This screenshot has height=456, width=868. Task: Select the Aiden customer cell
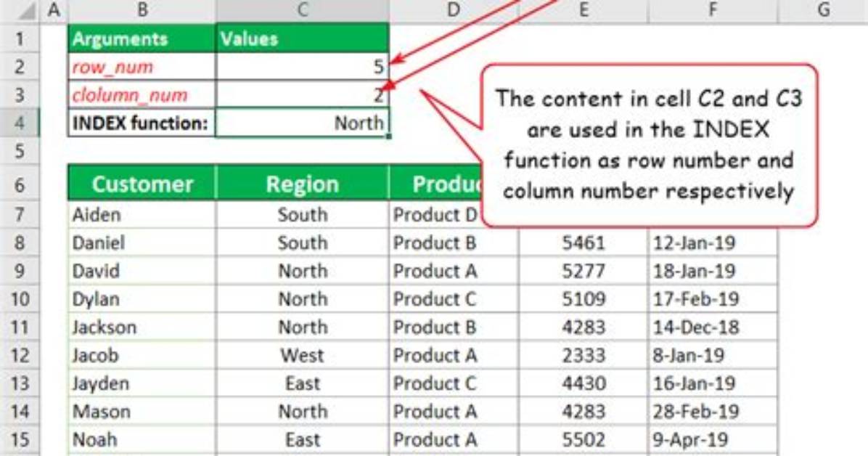(x=142, y=214)
